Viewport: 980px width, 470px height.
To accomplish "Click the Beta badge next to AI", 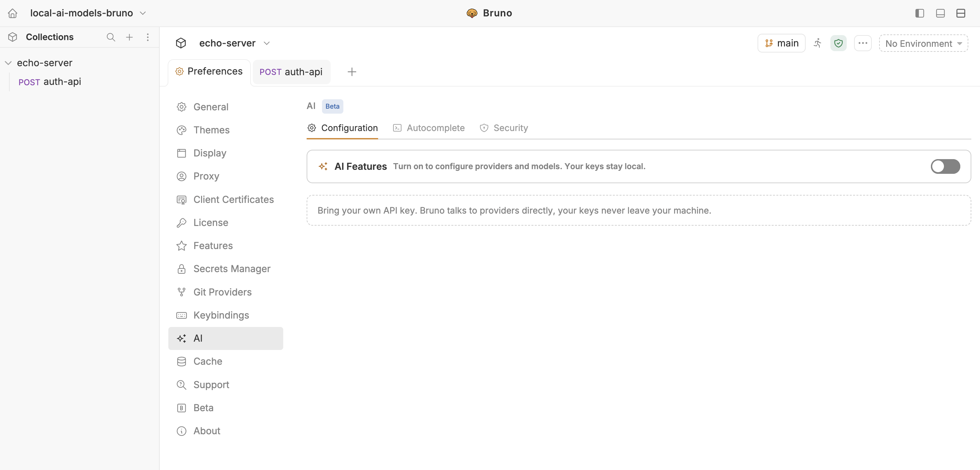I will (332, 107).
